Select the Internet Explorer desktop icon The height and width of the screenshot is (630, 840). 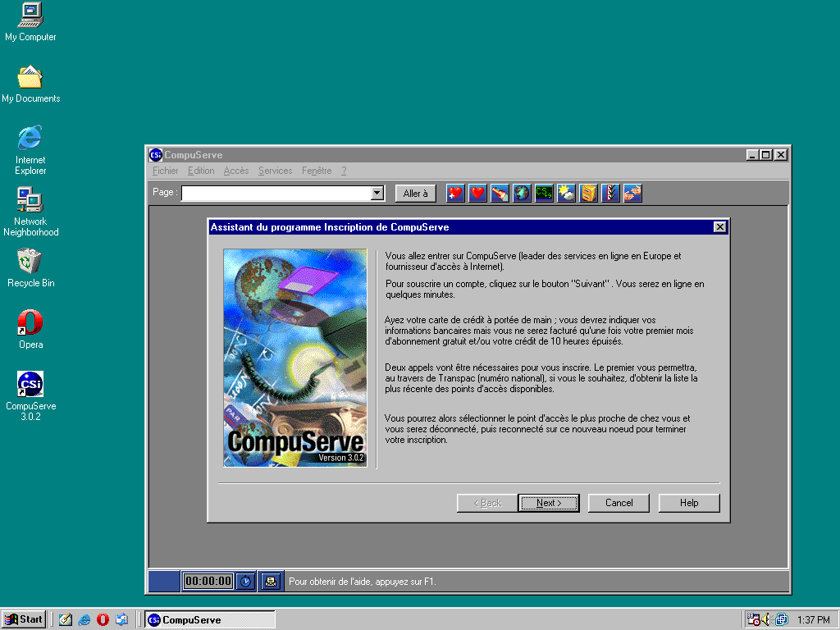[x=30, y=151]
